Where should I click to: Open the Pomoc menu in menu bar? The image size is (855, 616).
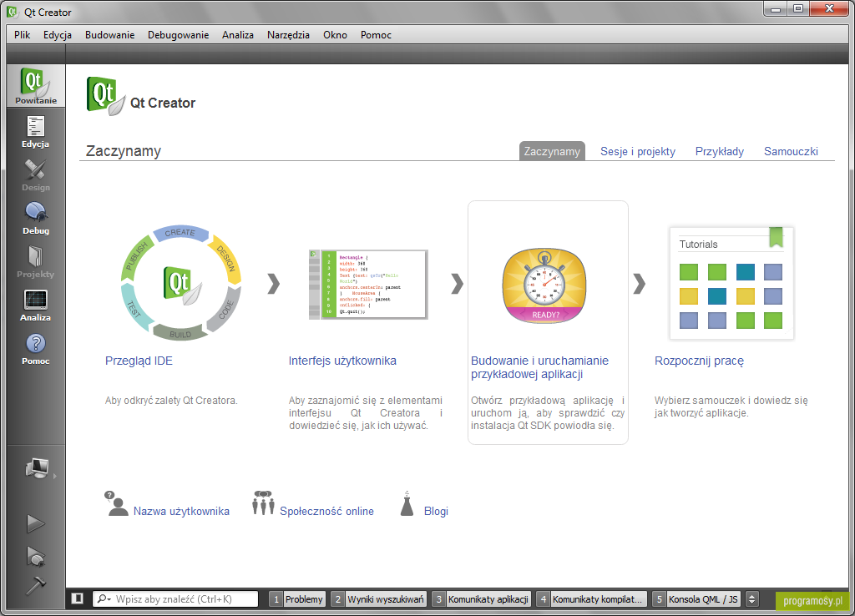click(x=376, y=35)
